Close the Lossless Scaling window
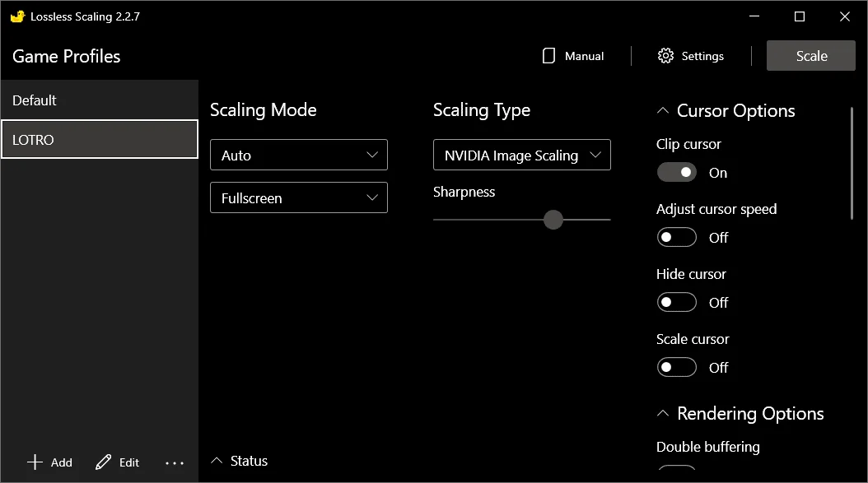Screen dimensions: 868x483 (x=845, y=16)
